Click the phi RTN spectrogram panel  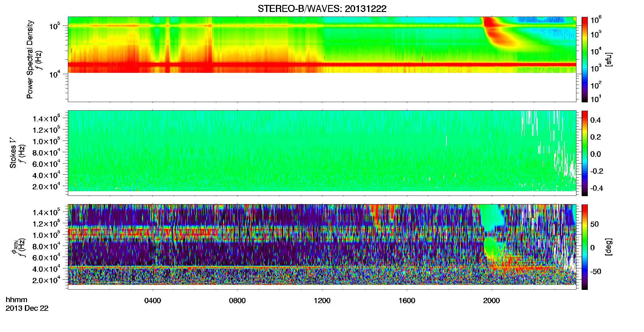point(322,247)
